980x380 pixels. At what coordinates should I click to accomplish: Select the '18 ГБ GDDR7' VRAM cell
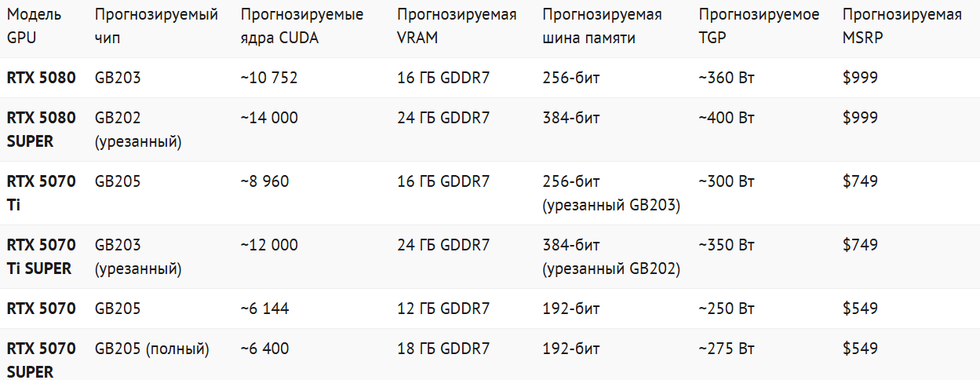[443, 349]
